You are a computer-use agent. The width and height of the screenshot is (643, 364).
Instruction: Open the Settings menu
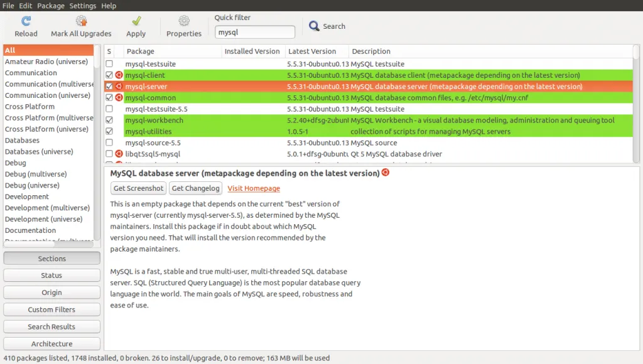(x=82, y=6)
